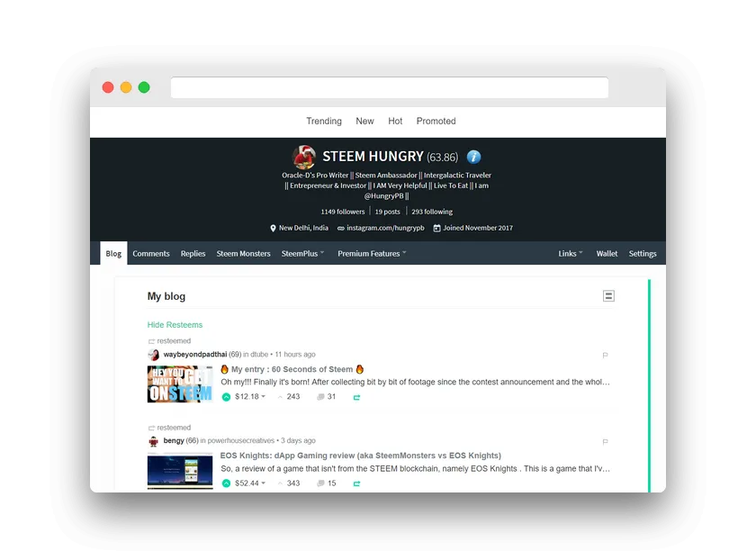The height and width of the screenshot is (560, 756).
Task: Flag the bengy post
Action: 605,442
